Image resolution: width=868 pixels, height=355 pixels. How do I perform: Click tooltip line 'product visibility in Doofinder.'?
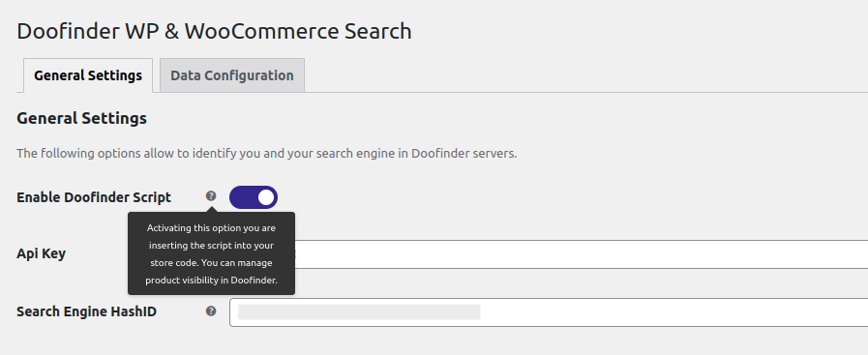(212, 281)
